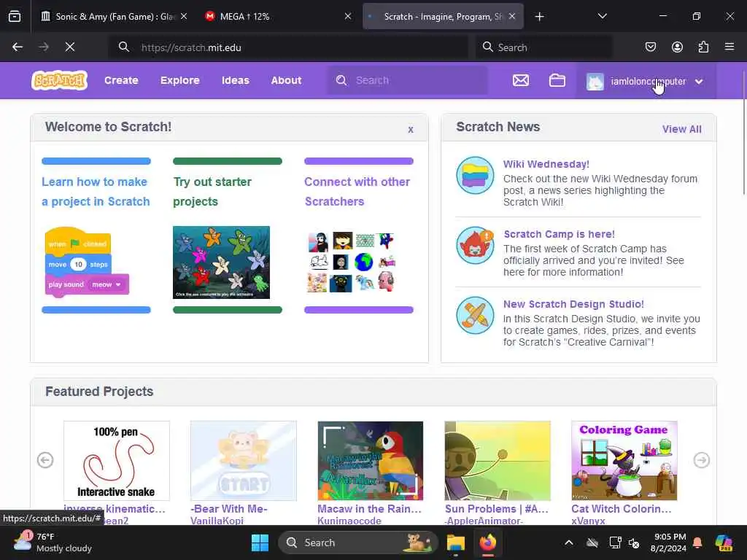747x560 pixels.
Task: Open the Interactive snake project thumbnail
Action: point(117,461)
